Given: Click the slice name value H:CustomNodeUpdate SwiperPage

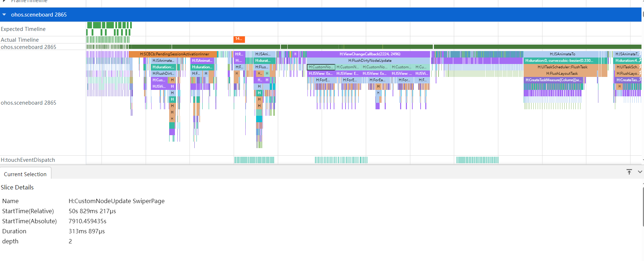Looking at the screenshot, I should tap(116, 201).
